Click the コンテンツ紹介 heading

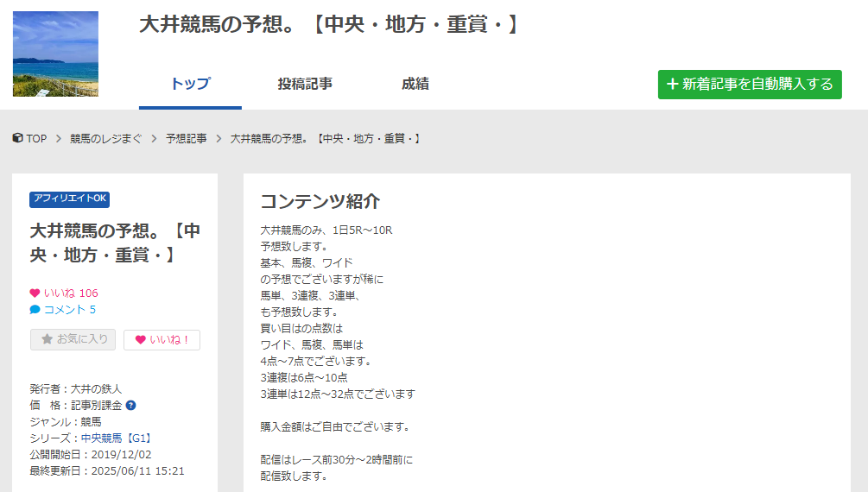tap(320, 201)
